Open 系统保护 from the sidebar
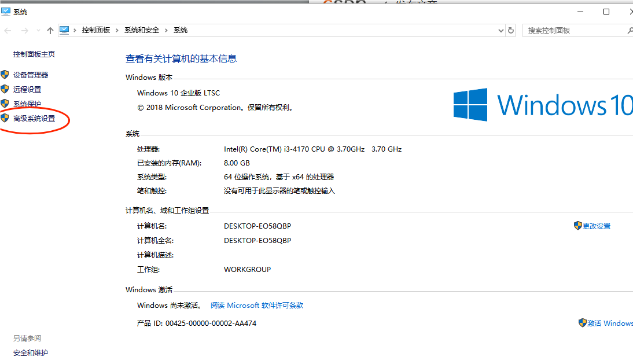The width and height of the screenshot is (633, 364). (x=27, y=104)
